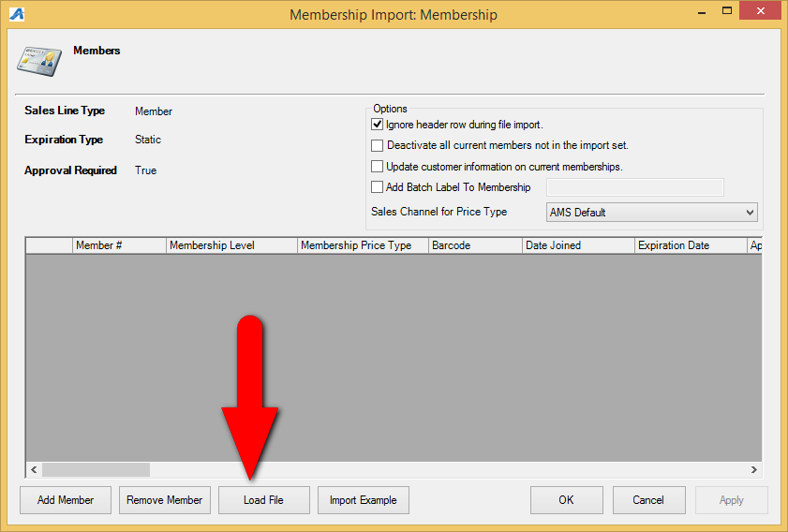Click the Member # column header
This screenshot has height=532, width=788.
click(x=119, y=245)
